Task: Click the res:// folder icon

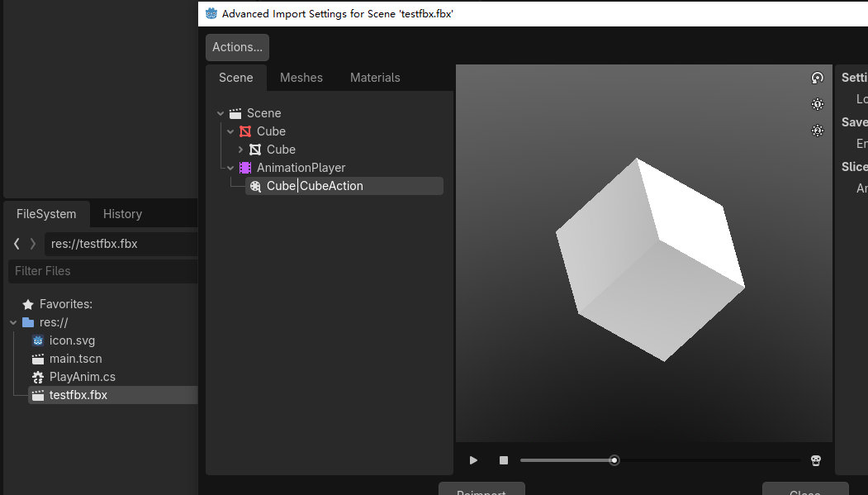Action: point(28,322)
